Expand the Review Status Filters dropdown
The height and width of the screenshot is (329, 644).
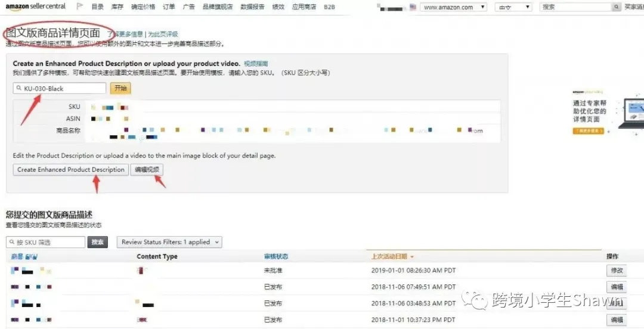click(x=169, y=242)
